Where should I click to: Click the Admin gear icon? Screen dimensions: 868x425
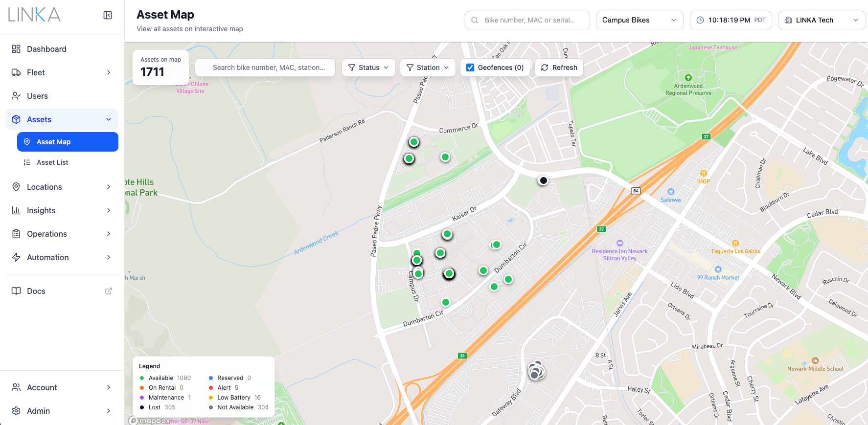16,411
